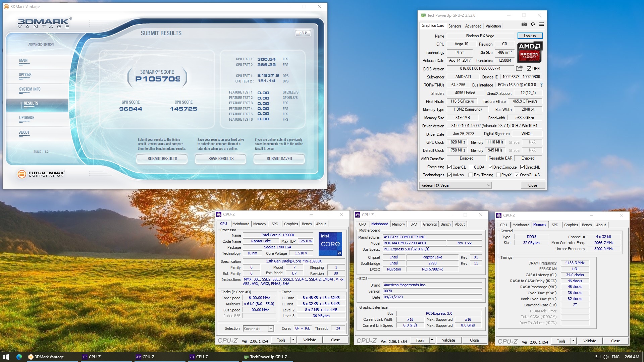This screenshot has width=644, height=362.
Task: Click Intel Core i9 logo in CPU-Z
Action: (x=330, y=244)
